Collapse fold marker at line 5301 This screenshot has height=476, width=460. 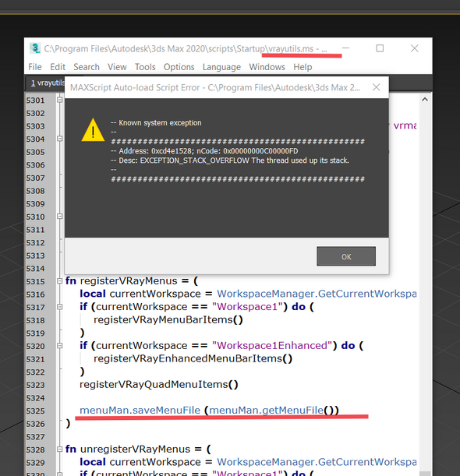[59, 100]
